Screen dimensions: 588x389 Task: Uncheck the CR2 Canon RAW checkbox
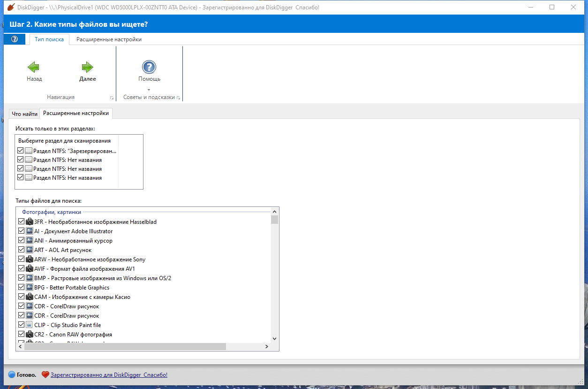21,334
